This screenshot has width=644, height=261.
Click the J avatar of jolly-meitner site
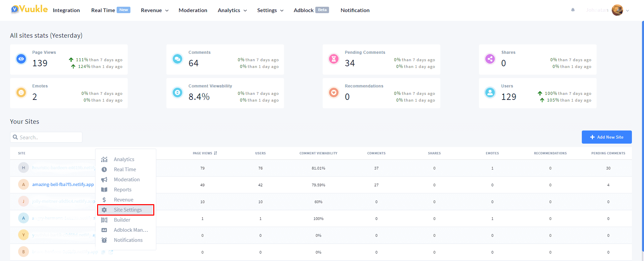(x=24, y=201)
